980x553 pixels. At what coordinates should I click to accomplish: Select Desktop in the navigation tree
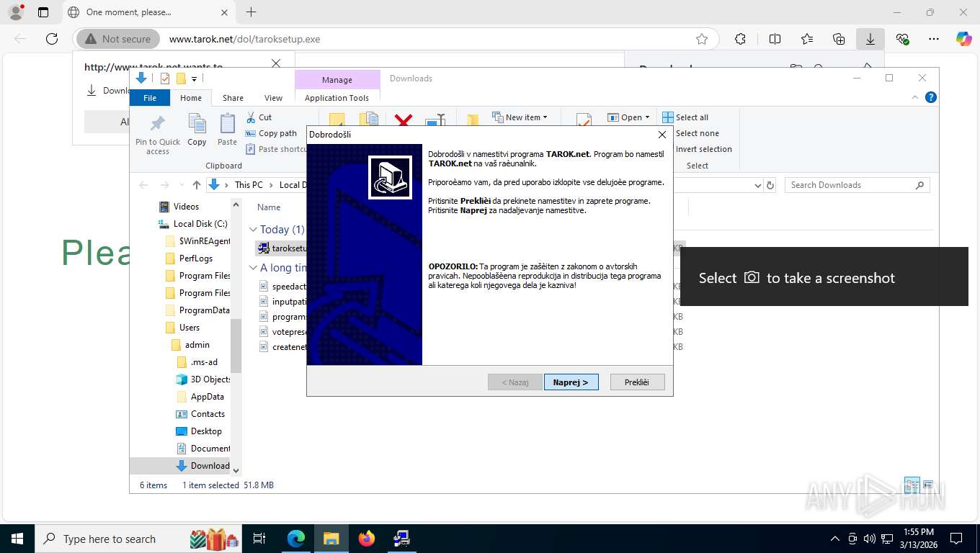pos(200,431)
